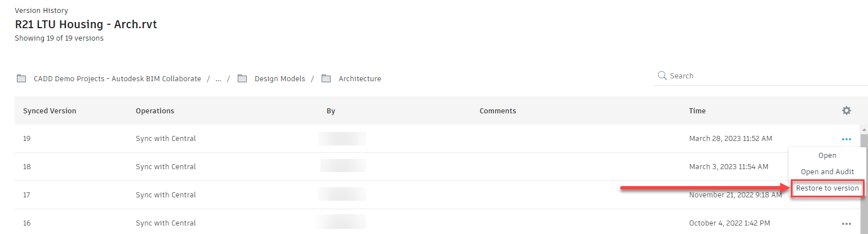Viewport: 868px width, 234px height.
Task: Click the search magnifier icon
Action: (662, 76)
